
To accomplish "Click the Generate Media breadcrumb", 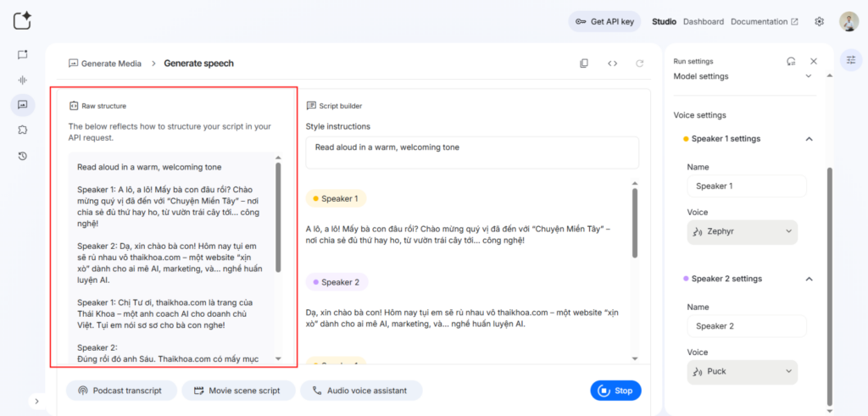I will click(x=104, y=63).
